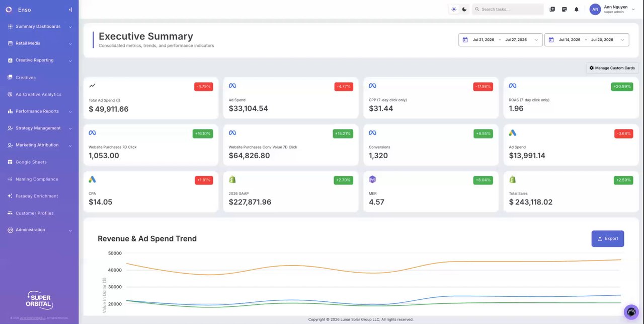Expand the Summary Dashboards menu
The height and width of the screenshot is (324, 644).
39,27
